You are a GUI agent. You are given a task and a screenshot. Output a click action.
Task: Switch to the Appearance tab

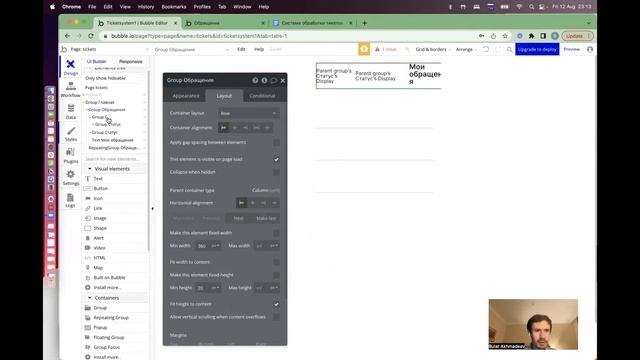pos(186,96)
